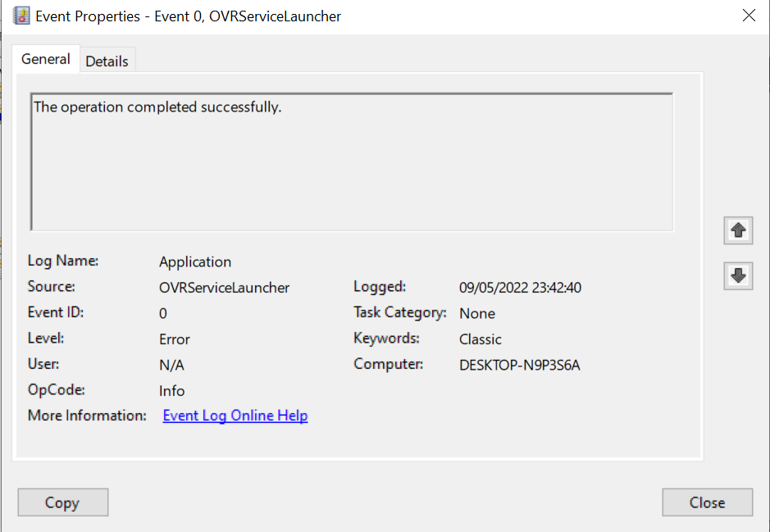This screenshot has width=770, height=532.
Task: Click the Close button
Action: pyautogui.click(x=707, y=502)
